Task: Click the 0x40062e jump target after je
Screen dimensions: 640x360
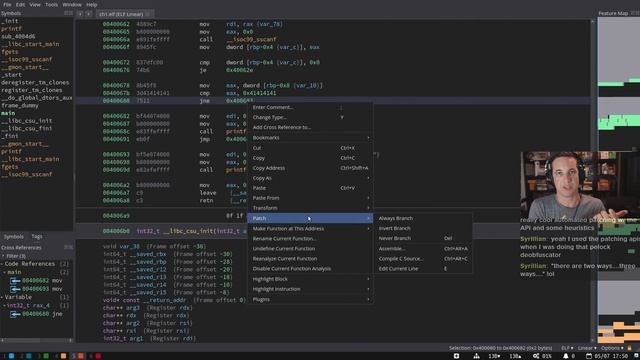Action: pyautogui.click(x=239, y=70)
